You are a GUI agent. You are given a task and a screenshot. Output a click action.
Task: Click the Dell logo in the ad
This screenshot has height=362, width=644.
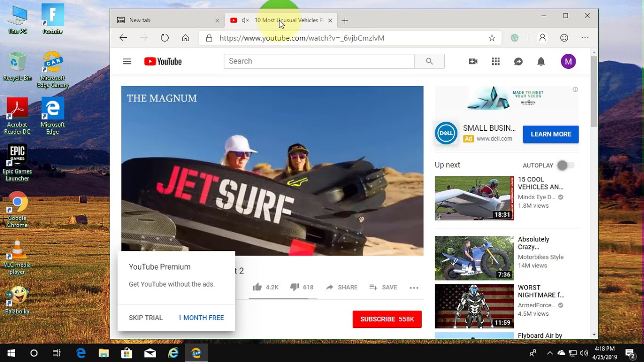[446, 133]
